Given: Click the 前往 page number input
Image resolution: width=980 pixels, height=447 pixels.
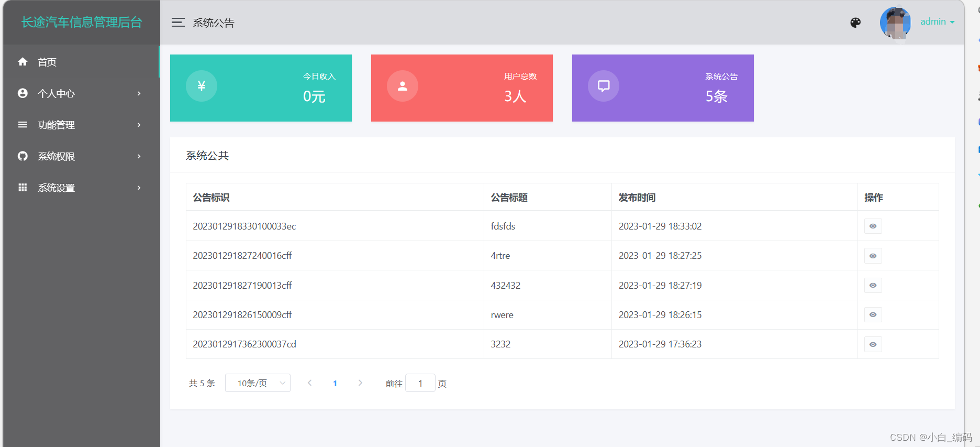Looking at the screenshot, I should click(420, 383).
